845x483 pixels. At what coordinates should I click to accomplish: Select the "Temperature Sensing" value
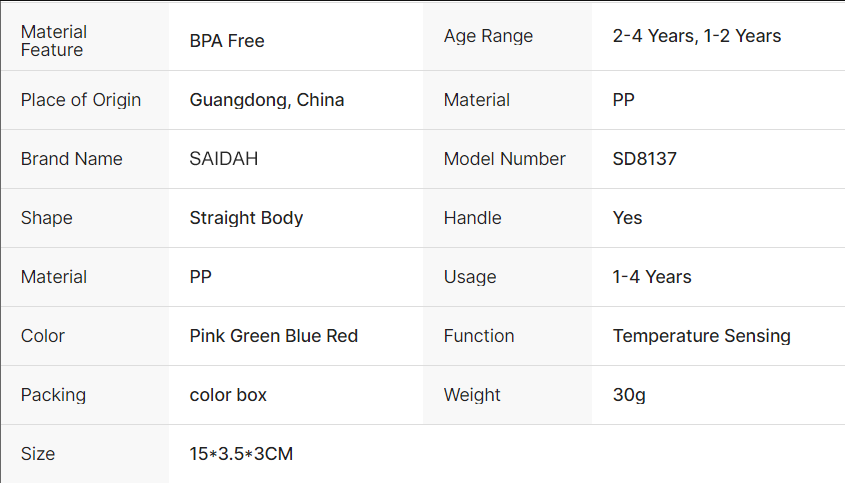(702, 336)
